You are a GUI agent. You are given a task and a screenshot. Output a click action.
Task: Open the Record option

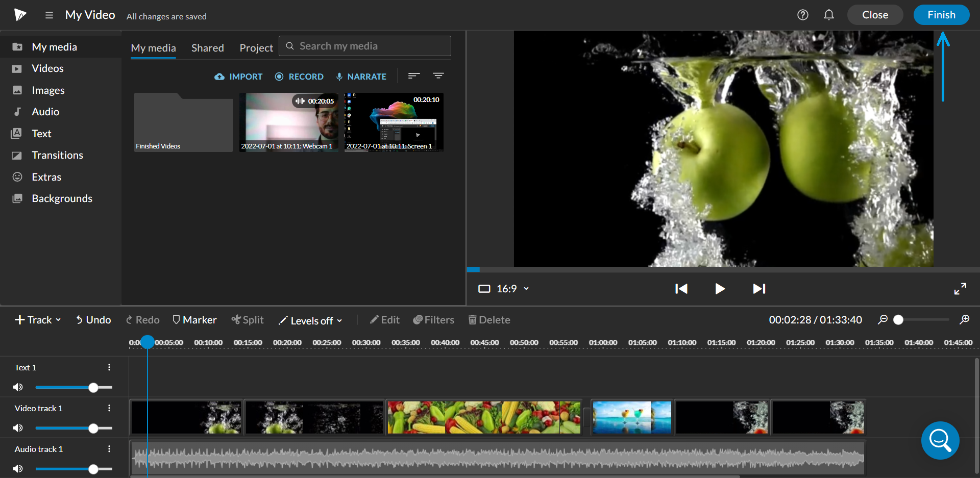click(x=299, y=77)
